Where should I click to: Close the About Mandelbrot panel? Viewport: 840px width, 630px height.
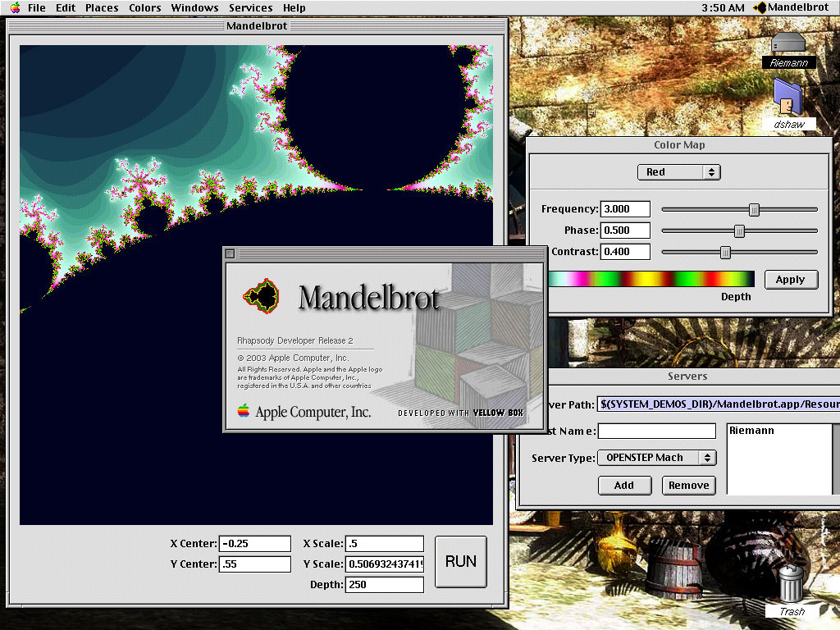tap(231, 253)
